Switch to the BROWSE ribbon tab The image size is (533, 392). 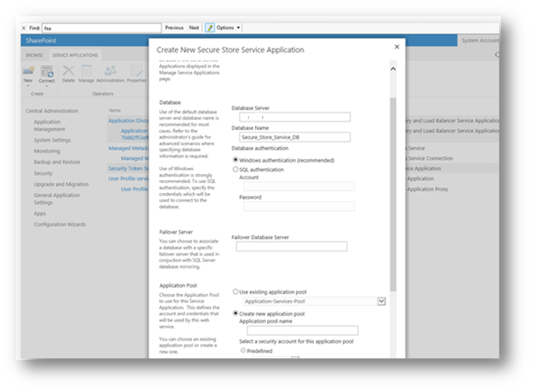click(x=34, y=55)
